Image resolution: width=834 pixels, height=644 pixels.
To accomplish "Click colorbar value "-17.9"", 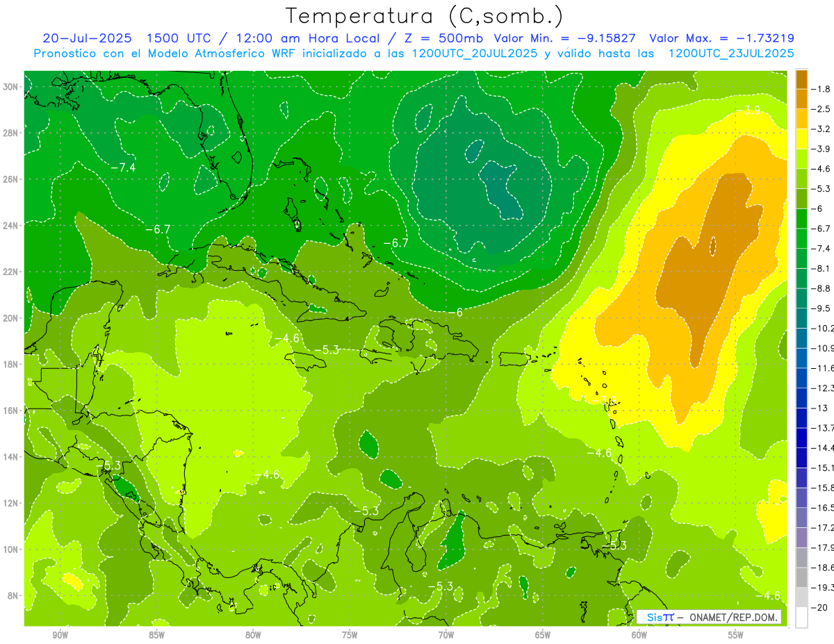I will [x=822, y=547].
